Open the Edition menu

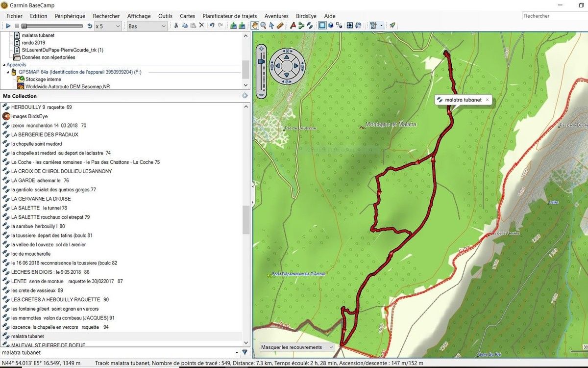pos(39,16)
